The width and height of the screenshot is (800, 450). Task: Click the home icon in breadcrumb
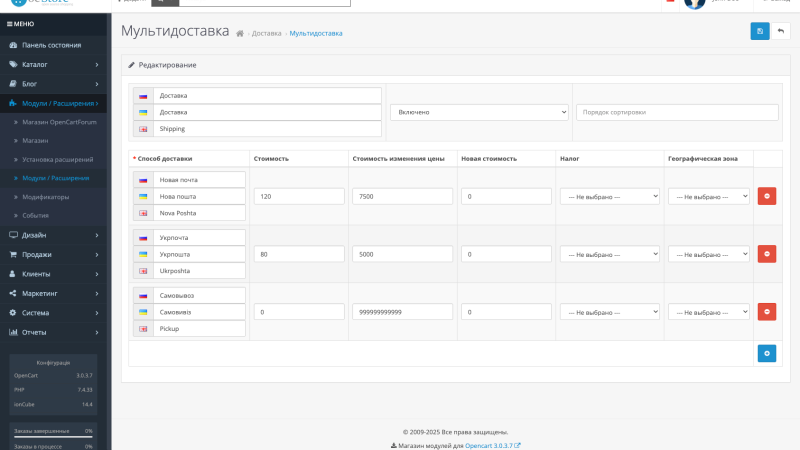pyautogui.click(x=240, y=34)
